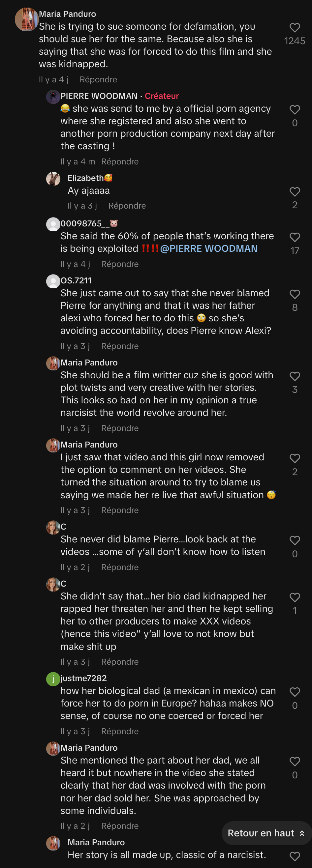This screenshot has height=868, width=312.
Task: Click Répondre under PIERRE WOODMAN's reply
Action: point(120,162)
